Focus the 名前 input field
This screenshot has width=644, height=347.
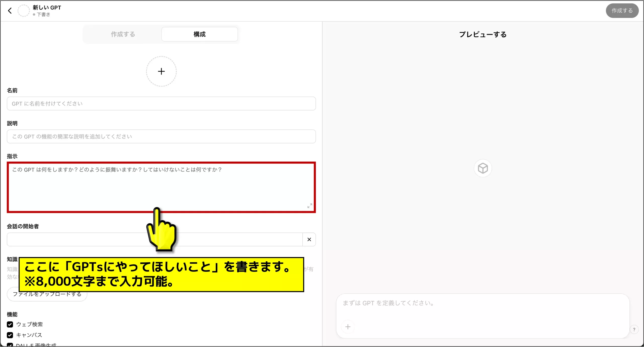coord(161,103)
